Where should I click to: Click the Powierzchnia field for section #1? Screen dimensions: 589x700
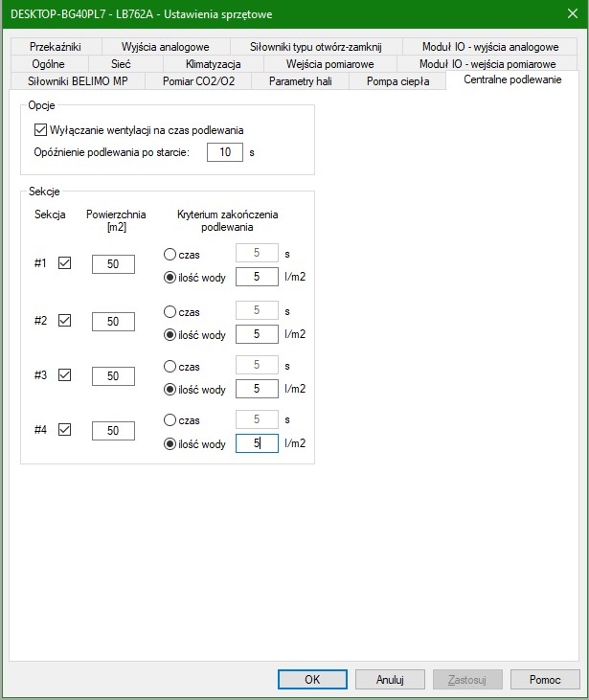click(113, 264)
